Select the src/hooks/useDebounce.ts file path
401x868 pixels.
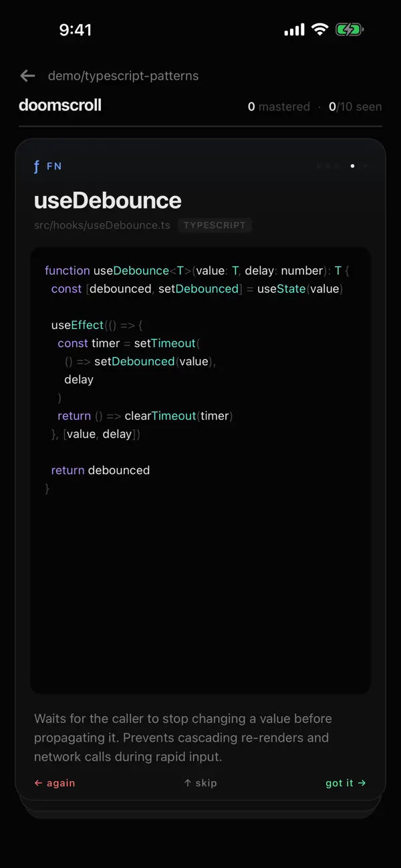click(102, 225)
